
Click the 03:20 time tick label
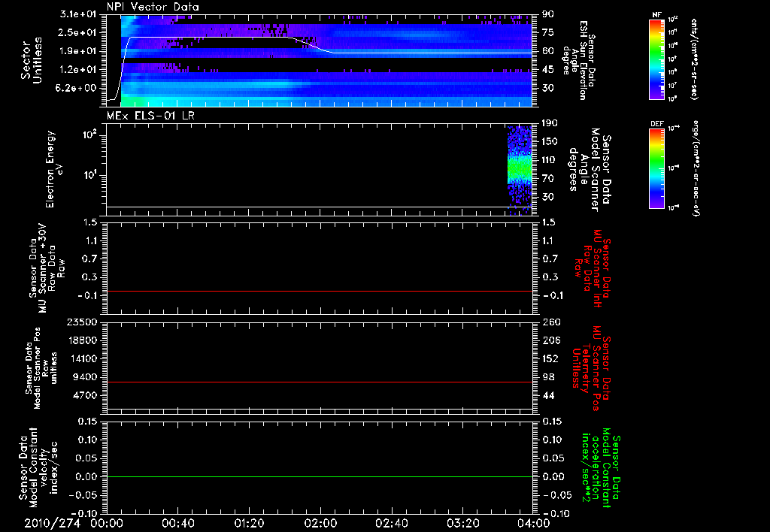click(462, 523)
